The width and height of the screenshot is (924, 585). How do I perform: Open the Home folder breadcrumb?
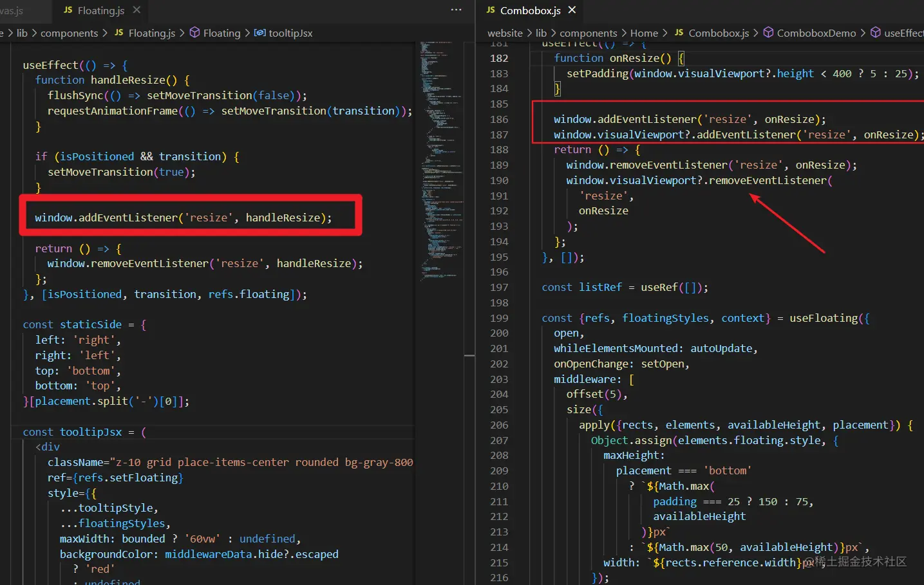pyautogui.click(x=644, y=33)
